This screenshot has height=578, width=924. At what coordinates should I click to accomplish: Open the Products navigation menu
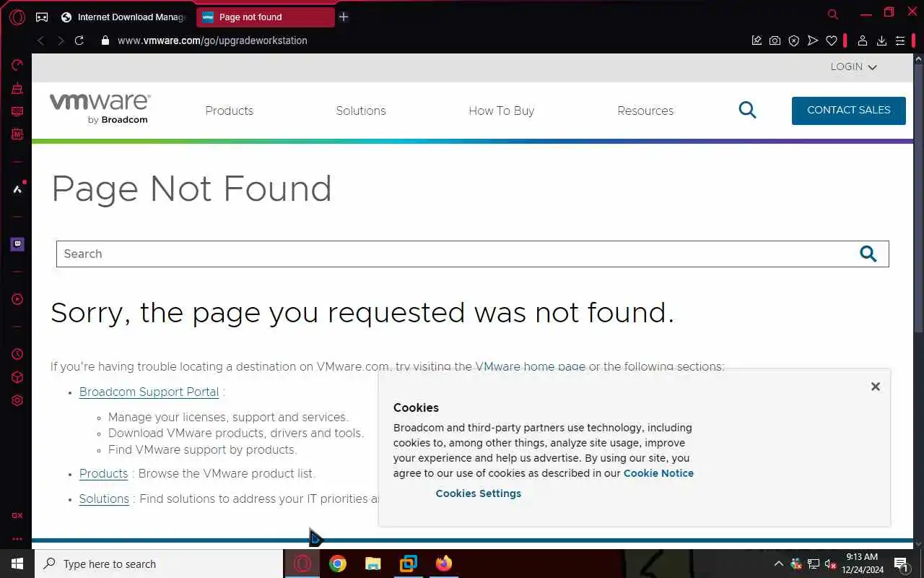230,111
